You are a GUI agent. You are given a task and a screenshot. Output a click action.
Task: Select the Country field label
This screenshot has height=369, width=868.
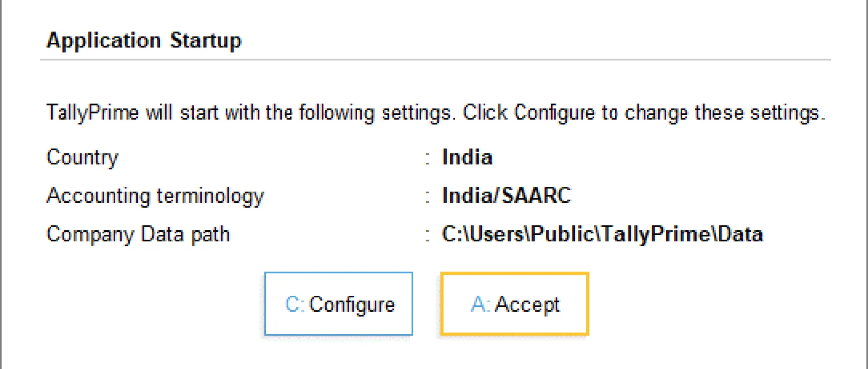(82, 158)
